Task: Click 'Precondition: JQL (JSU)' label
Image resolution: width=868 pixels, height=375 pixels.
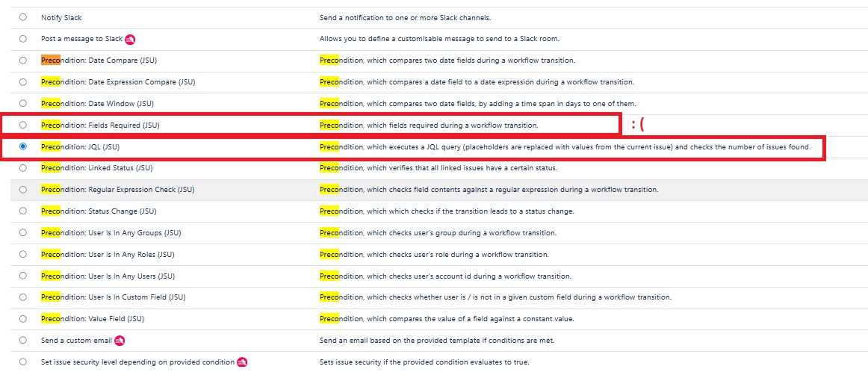Action: coord(80,146)
